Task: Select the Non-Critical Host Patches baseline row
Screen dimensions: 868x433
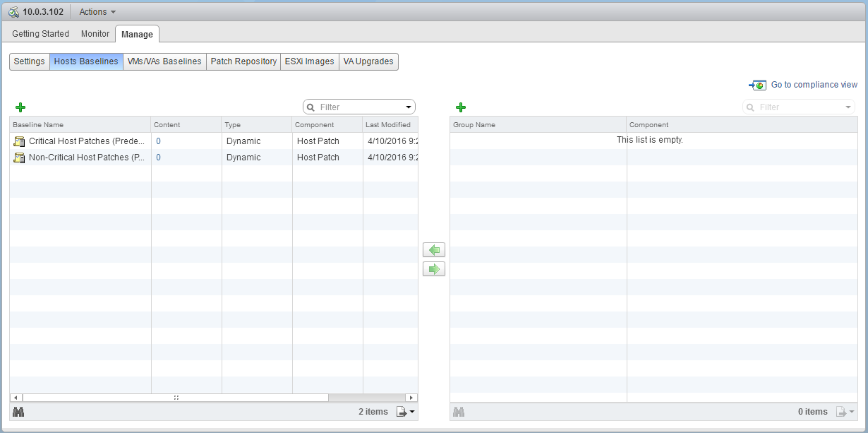Action: click(x=85, y=157)
